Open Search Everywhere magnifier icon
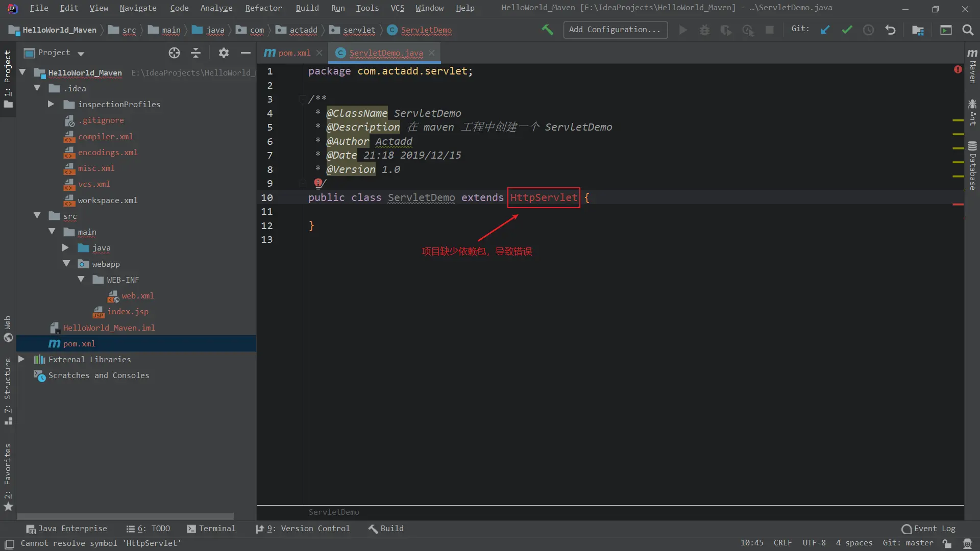This screenshot has width=980, height=551. click(967, 30)
